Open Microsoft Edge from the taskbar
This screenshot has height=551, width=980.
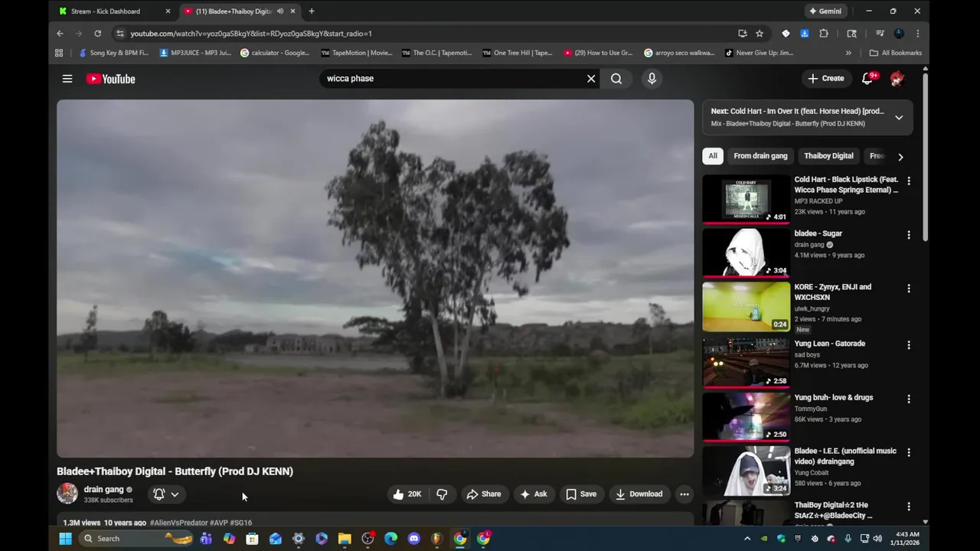[391, 539]
